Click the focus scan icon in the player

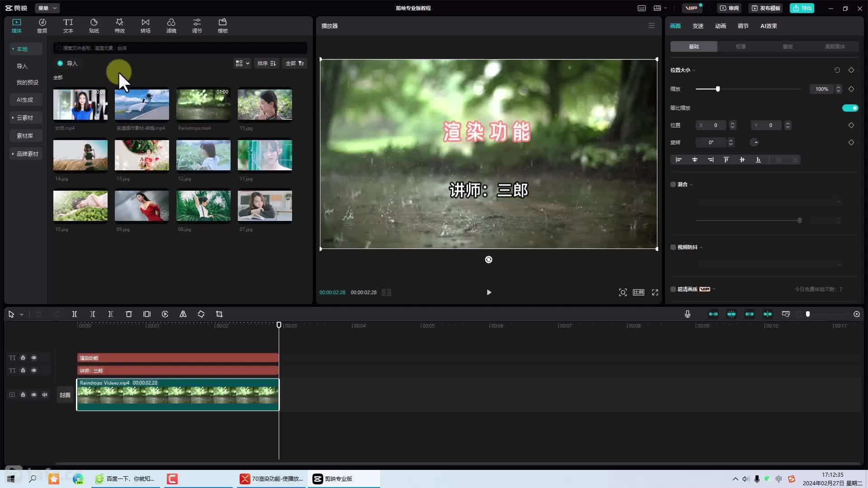623,292
